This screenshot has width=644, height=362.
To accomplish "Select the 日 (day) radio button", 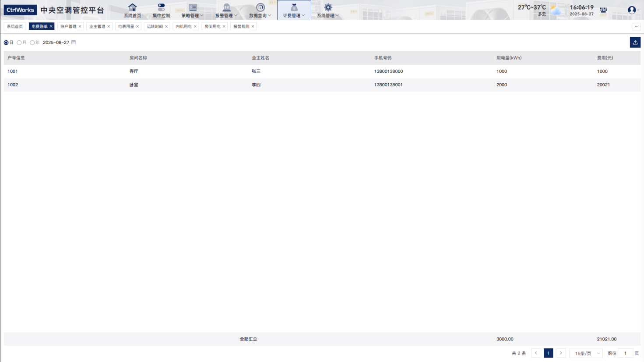I will tap(6, 43).
